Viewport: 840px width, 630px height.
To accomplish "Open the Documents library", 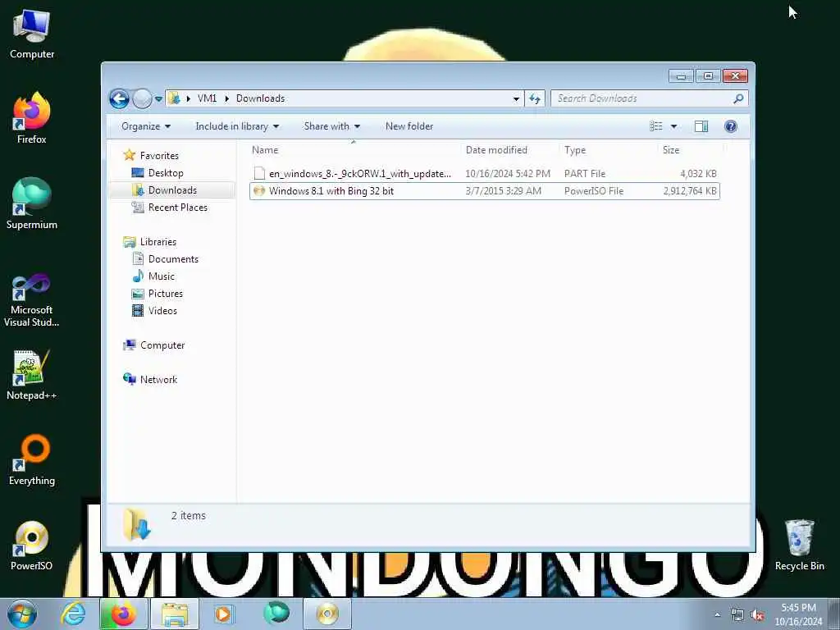I will pyautogui.click(x=166, y=258).
